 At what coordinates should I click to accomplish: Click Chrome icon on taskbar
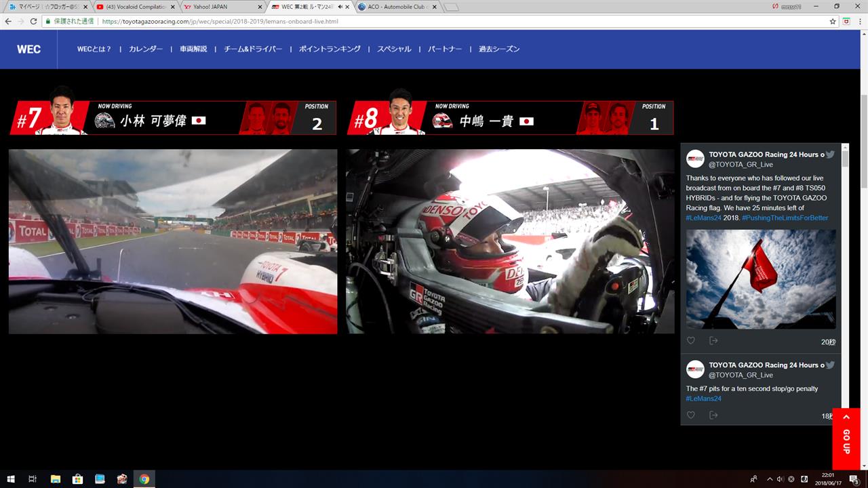(144, 479)
